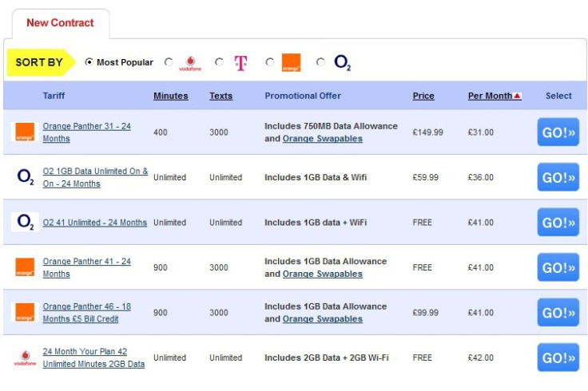
Task: Open the O2 41 Unlimited - 24 Months tariff link
Action: point(95,223)
